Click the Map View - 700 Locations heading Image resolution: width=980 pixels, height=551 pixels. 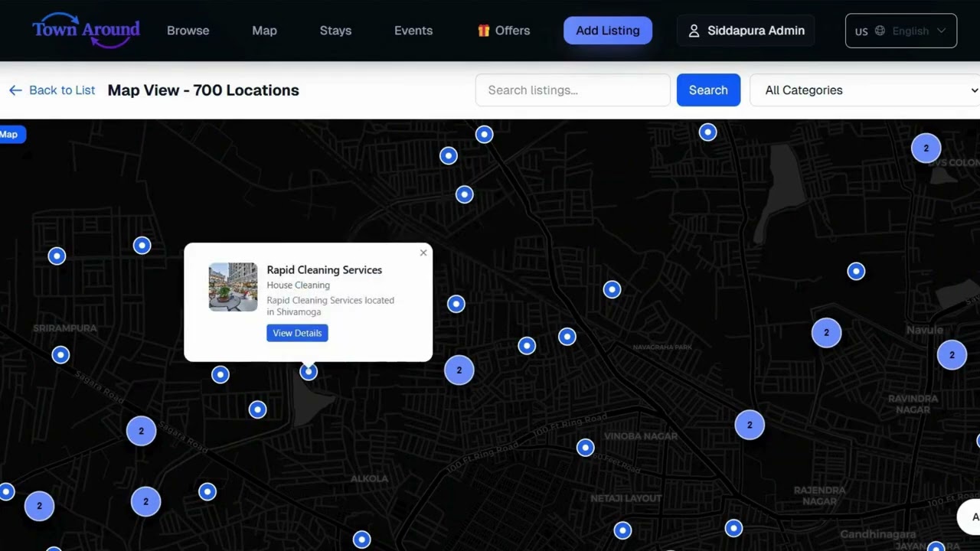coord(204,90)
